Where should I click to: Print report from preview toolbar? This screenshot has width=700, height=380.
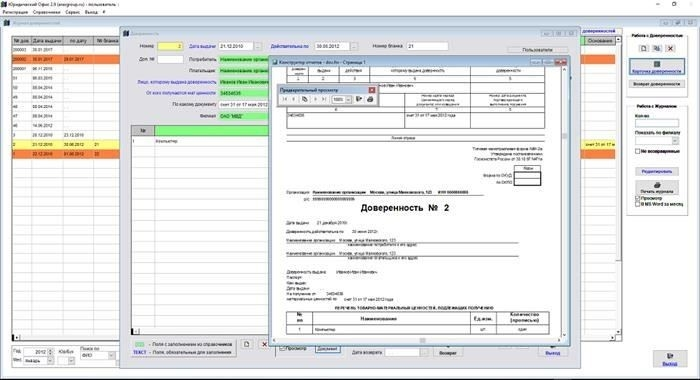click(x=370, y=99)
